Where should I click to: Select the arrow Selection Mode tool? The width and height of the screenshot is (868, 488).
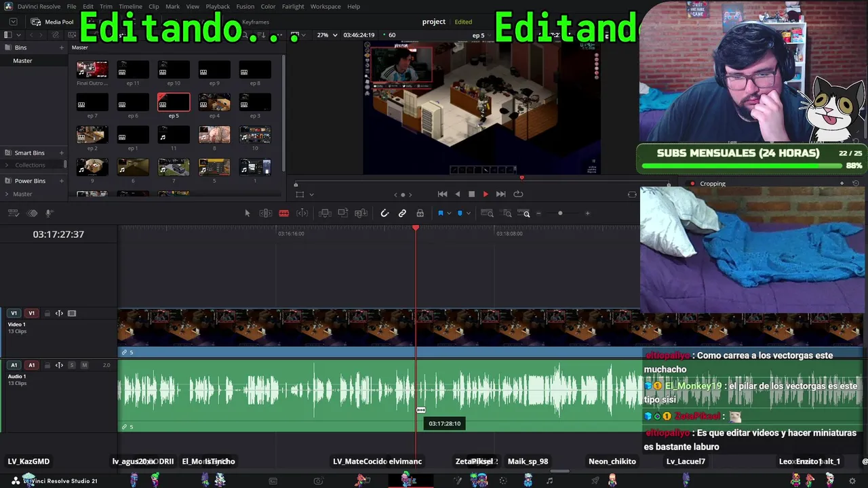point(248,213)
